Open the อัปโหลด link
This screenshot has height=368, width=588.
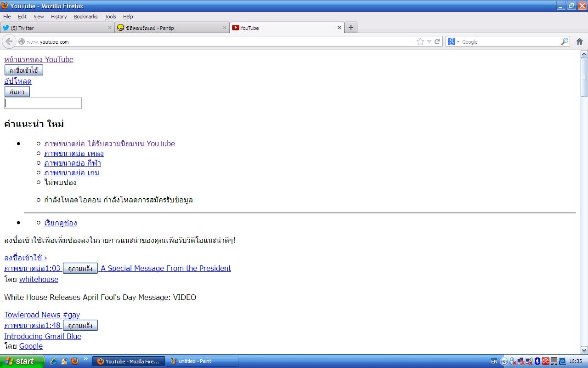(18, 81)
